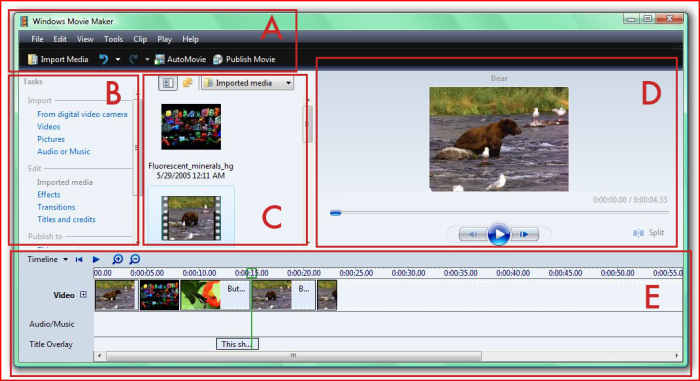Click the Videos import link
The width and height of the screenshot is (700, 381).
click(x=48, y=127)
